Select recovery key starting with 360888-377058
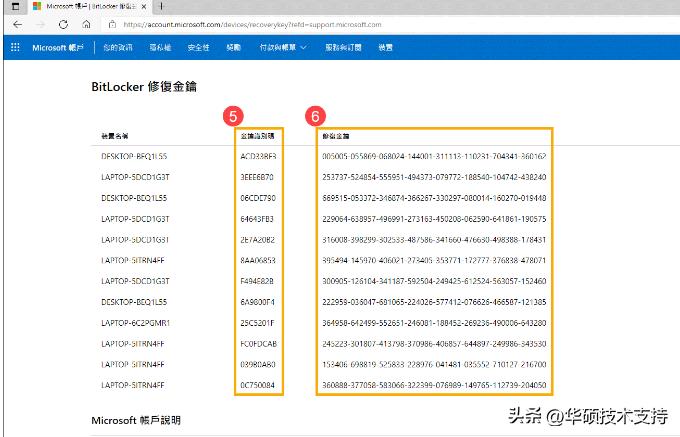The height and width of the screenshot is (437, 680). pos(434,385)
